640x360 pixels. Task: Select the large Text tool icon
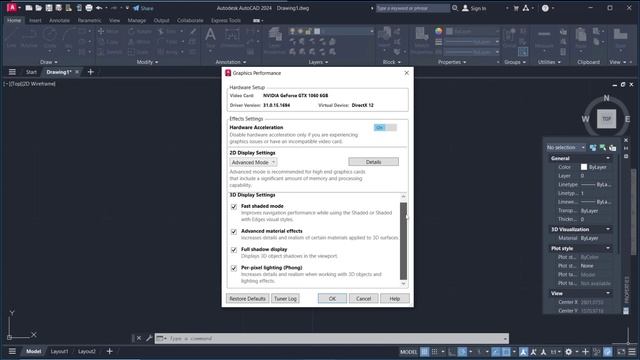coord(210,35)
